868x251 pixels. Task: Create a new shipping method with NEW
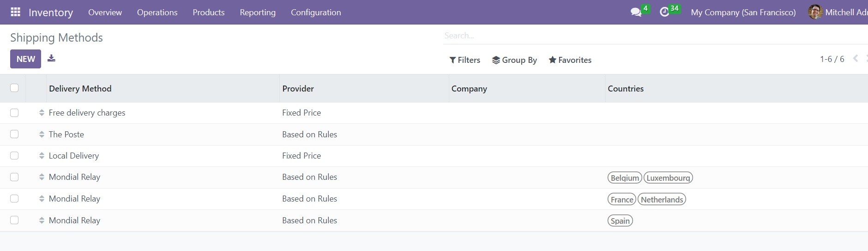pyautogui.click(x=26, y=59)
